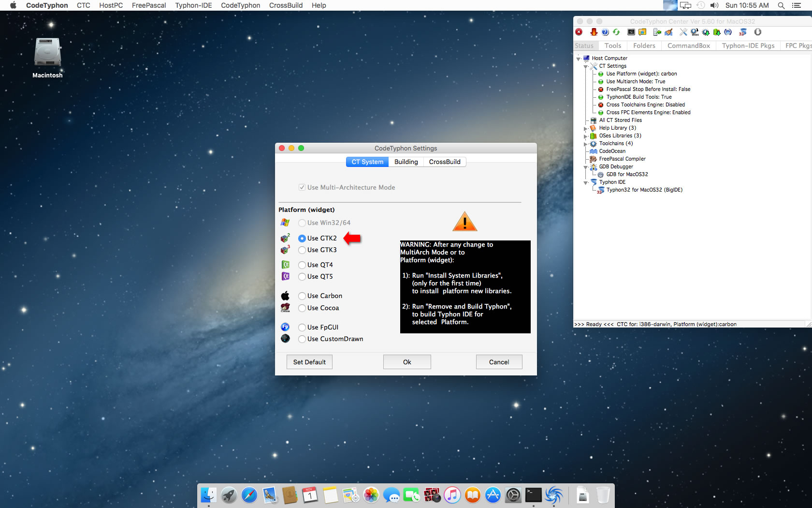Open the Folders tab in CodeTyphon Center

coord(644,45)
